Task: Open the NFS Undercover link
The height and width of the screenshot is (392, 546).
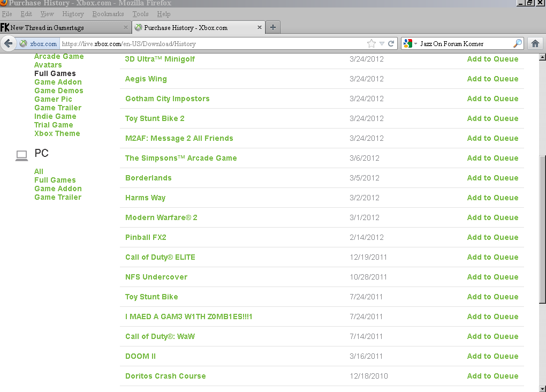Action: [x=156, y=277]
